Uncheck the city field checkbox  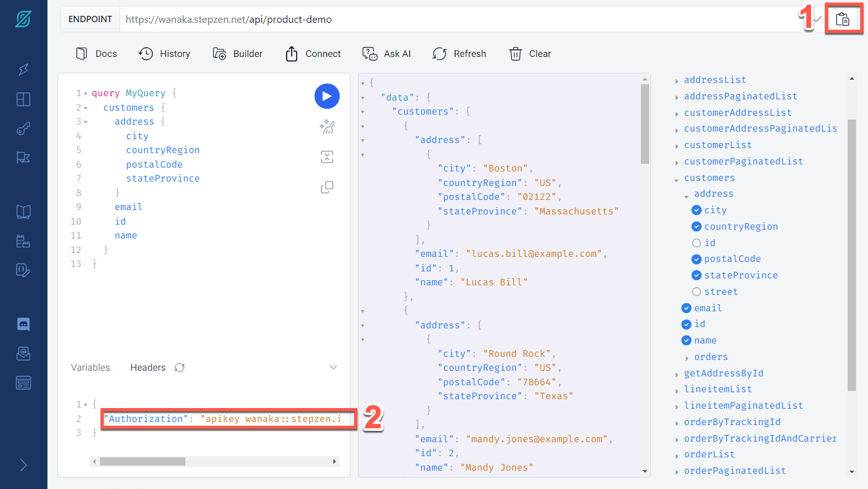[x=697, y=210]
